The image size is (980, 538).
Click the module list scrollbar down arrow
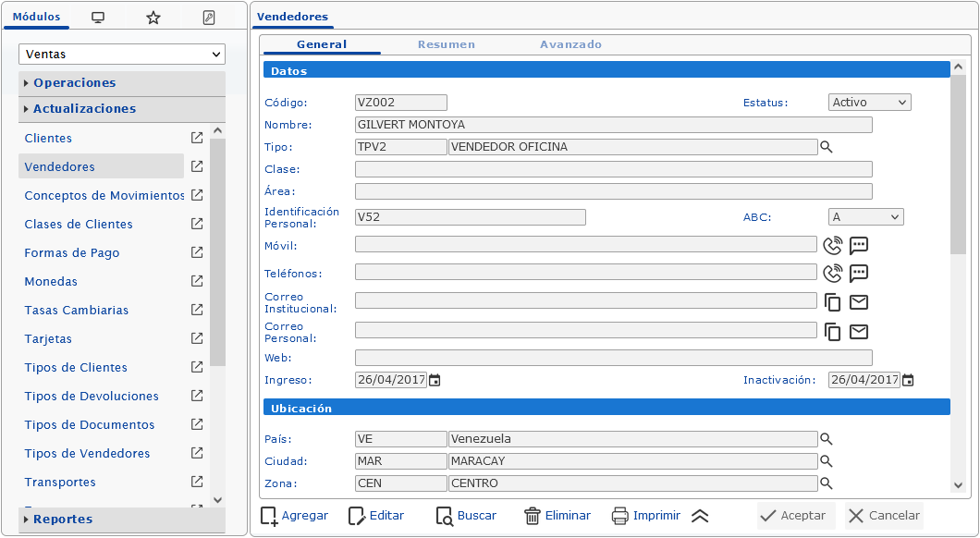[217, 500]
